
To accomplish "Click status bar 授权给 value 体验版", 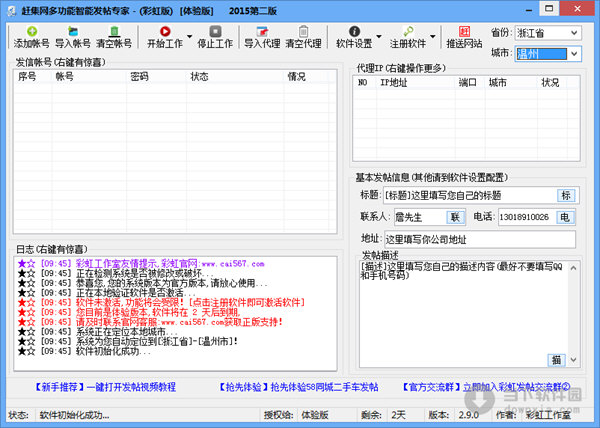I will [315, 415].
